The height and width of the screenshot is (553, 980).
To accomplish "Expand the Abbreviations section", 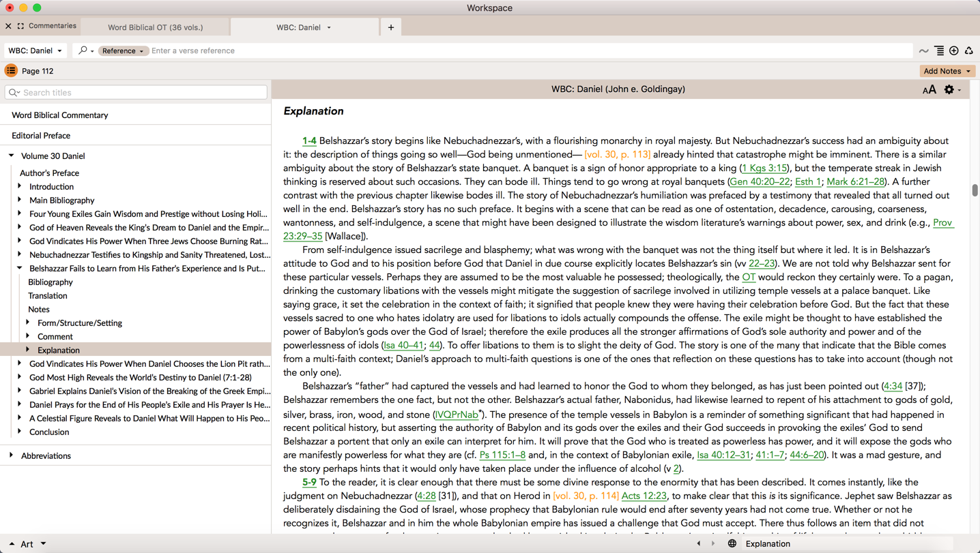I will click(12, 455).
